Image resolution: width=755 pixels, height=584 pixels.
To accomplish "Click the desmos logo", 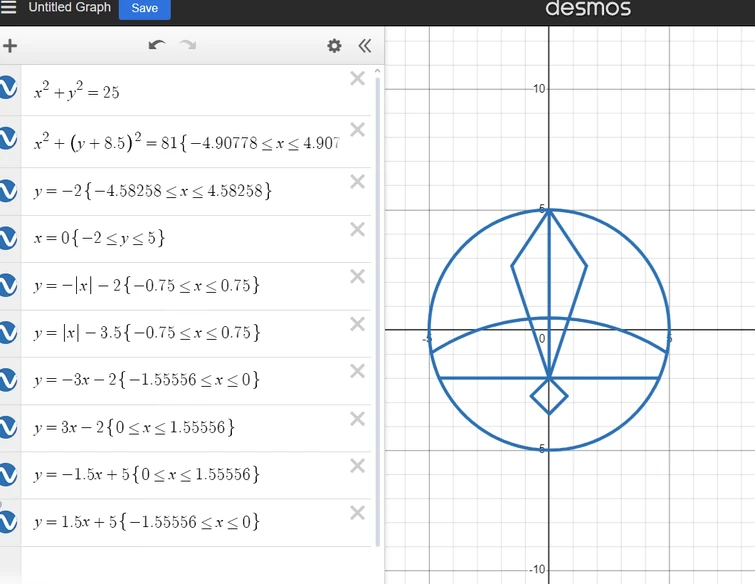I will (588, 8).
